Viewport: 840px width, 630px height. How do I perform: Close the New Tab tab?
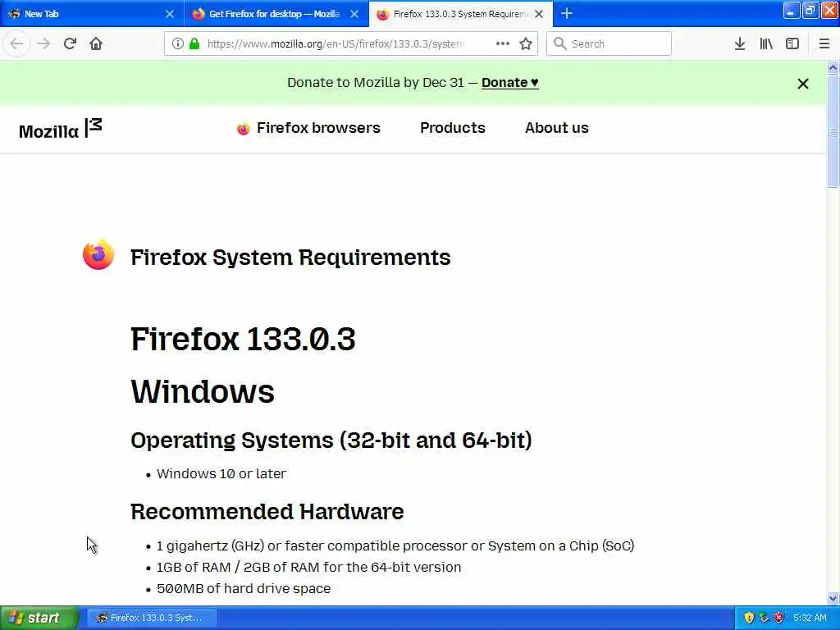pos(170,14)
